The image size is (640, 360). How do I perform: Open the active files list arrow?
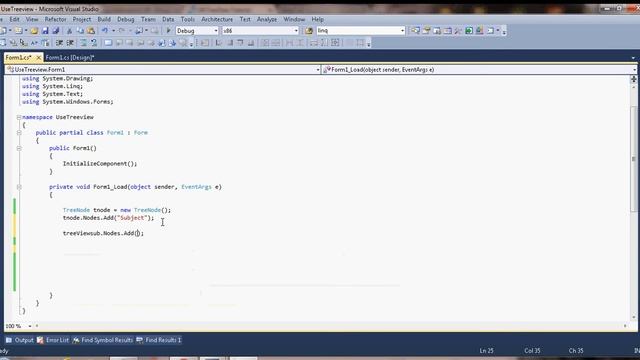pos(633,58)
